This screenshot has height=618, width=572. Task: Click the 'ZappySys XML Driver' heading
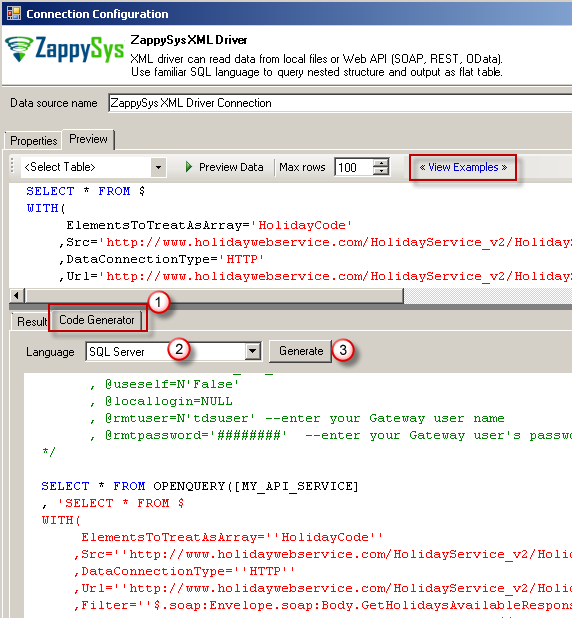point(189,40)
